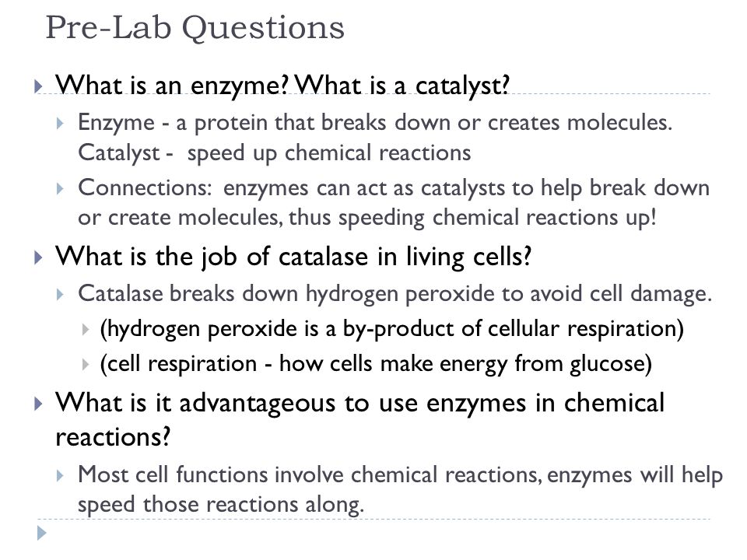Click the bullet arrow before 'What is an enzyme?'
This screenshot has width=747, height=560.
coord(38,86)
